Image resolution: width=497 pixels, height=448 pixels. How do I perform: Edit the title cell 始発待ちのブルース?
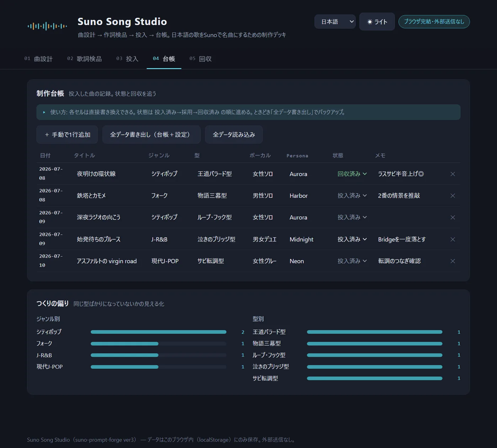click(108, 239)
